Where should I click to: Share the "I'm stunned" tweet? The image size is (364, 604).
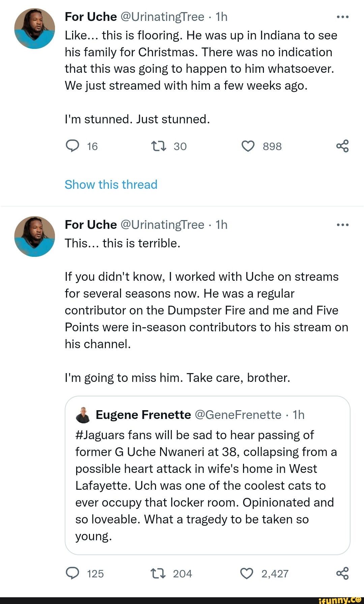342,146
